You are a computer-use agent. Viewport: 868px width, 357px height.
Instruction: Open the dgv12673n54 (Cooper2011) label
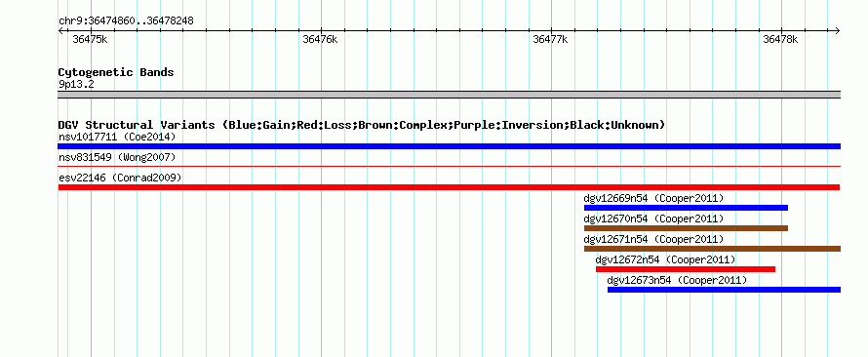tap(677, 281)
